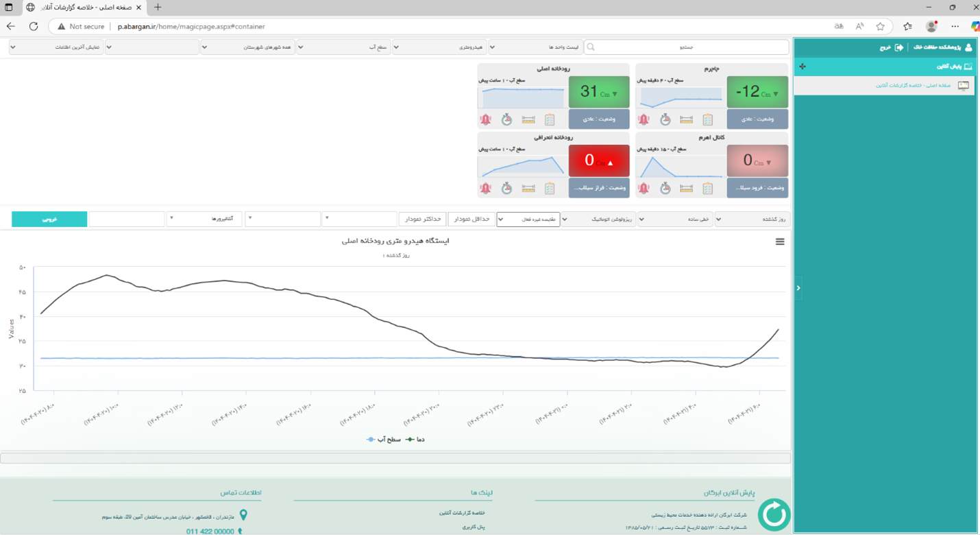Open the لیست واحد ها dropdown

pyautogui.click(x=535, y=47)
